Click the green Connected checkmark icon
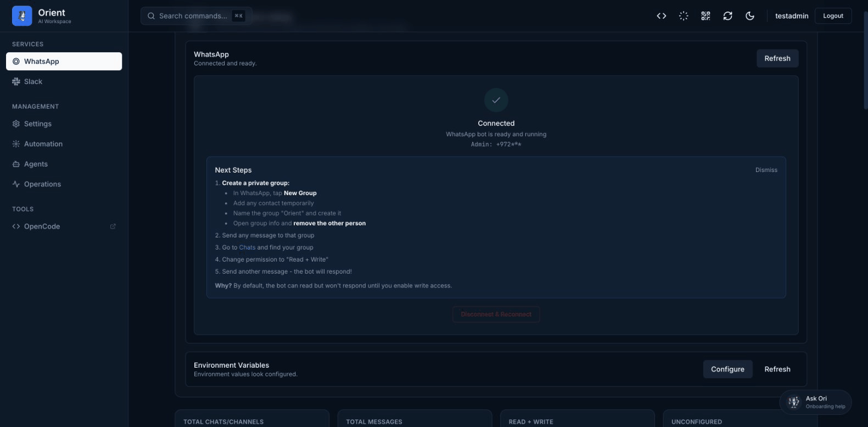868x427 pixels. (x=496, y=100)
